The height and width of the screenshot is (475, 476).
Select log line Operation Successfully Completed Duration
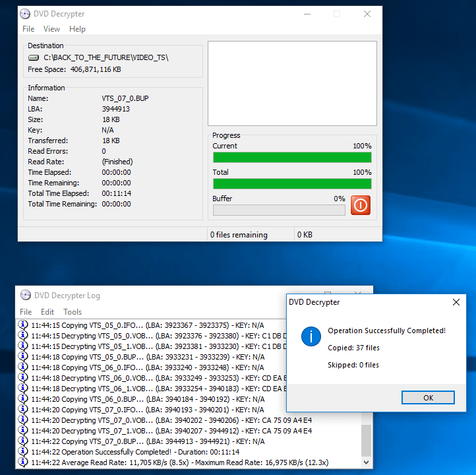tap(135, 452)
